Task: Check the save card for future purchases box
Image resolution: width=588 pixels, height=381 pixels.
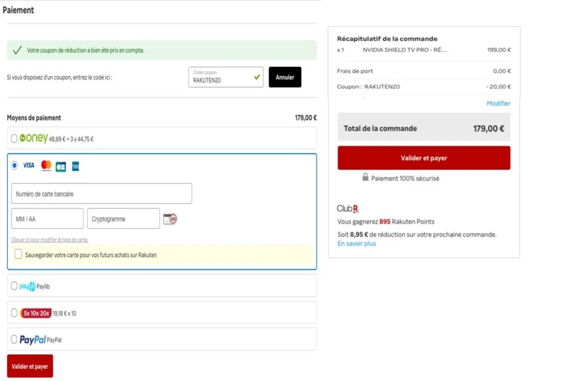Action: coord(18,254)
